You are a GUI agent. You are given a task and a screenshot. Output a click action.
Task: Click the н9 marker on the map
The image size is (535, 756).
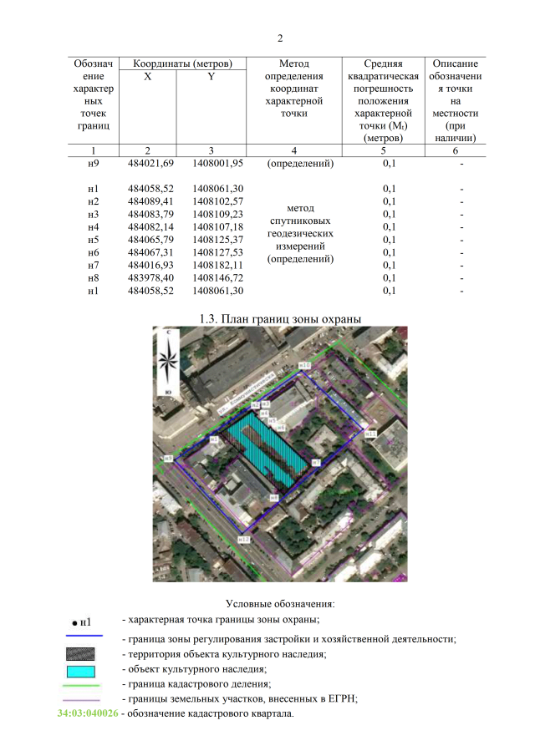(x=169, y=459)
